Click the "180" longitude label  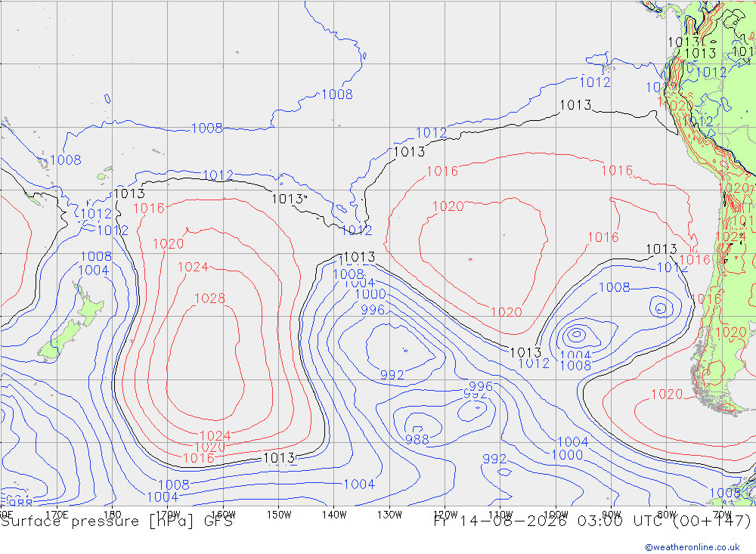coord(113,515)
